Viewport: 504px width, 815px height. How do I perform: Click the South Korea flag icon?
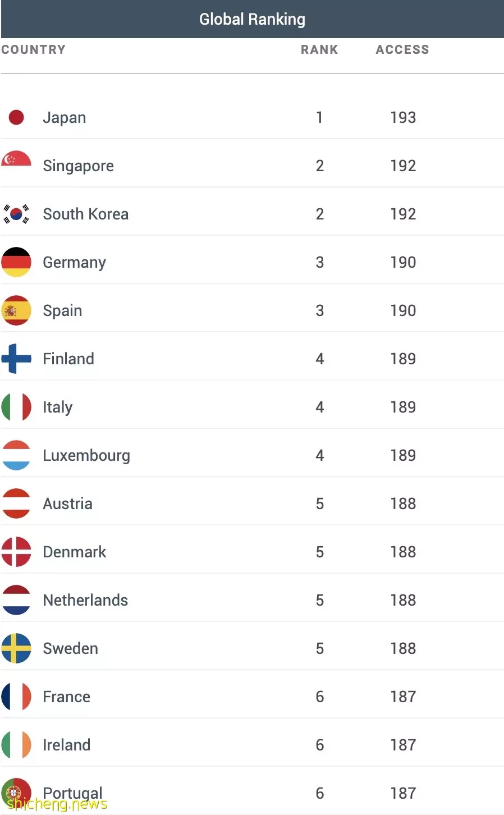[x=16, y=214]
